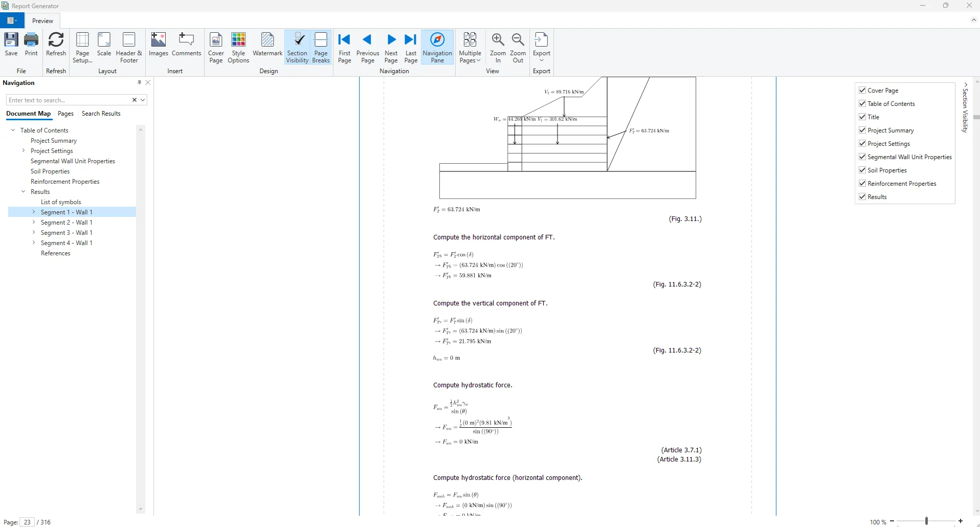Expand Segment 3 - Wall 1 node
Image resolution: width=980 pixels, height=527 pixels.
[34, 232]
